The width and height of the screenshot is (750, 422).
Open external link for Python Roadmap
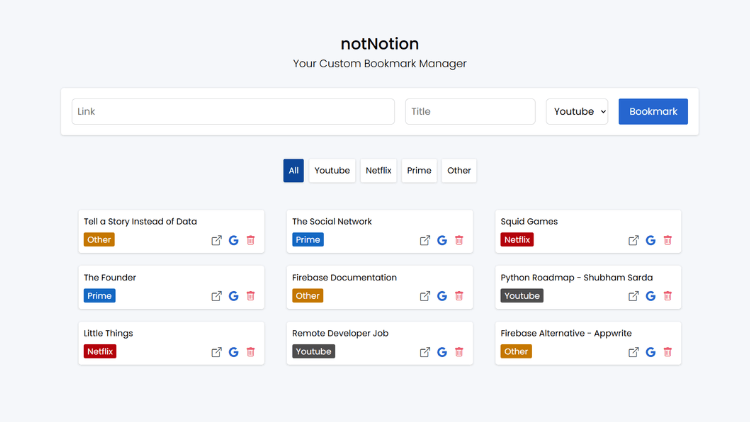click(x=633, y=296)
